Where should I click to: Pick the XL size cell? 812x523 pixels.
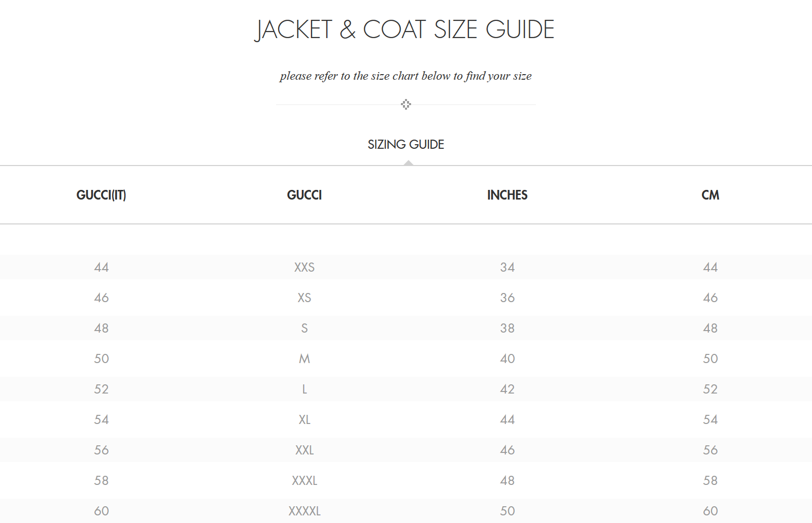304,419
